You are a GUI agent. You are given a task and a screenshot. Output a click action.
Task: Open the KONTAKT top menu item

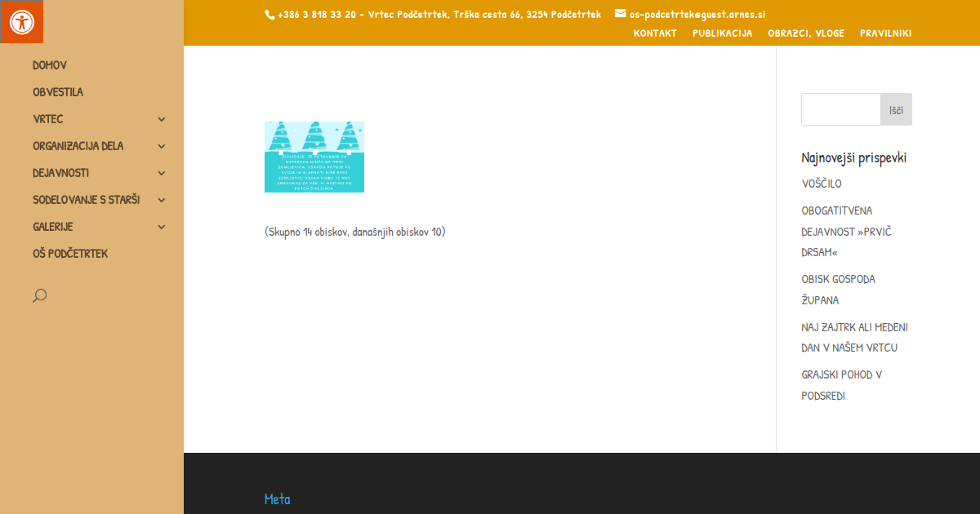[655, 33]
